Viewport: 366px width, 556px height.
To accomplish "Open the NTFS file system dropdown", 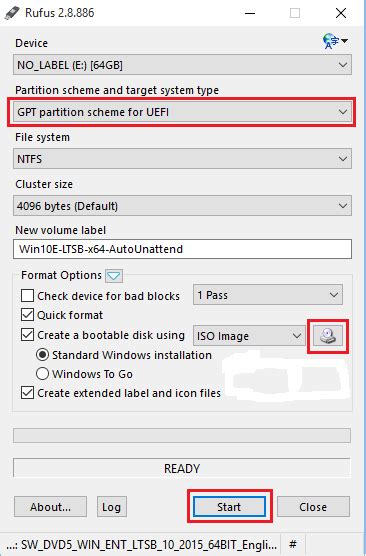I will [182, 159].
